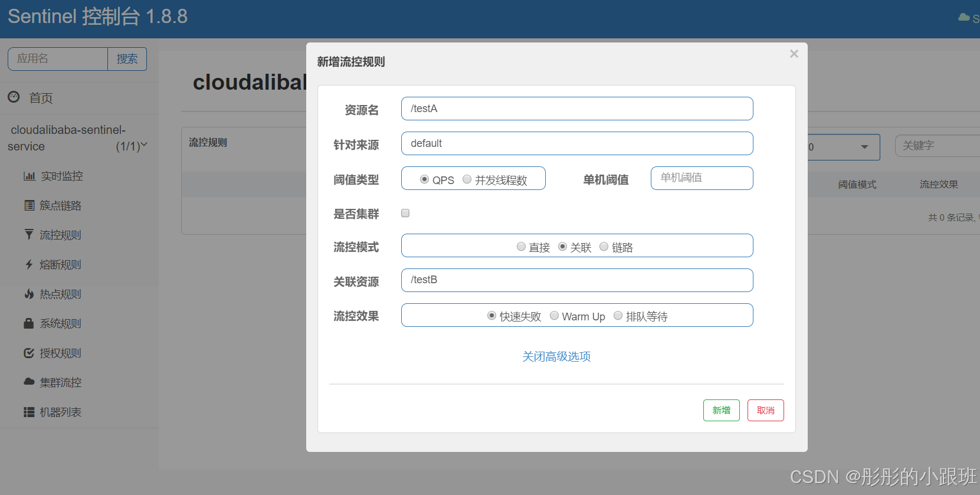Choose 直接 flow control mode
This screenshot has height=495, width=980.
pyautogui.click(x=521, y=247)
